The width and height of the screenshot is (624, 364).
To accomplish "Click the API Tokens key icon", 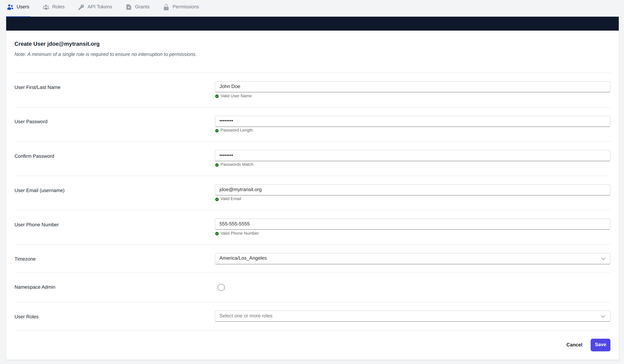I will [81, 6].
